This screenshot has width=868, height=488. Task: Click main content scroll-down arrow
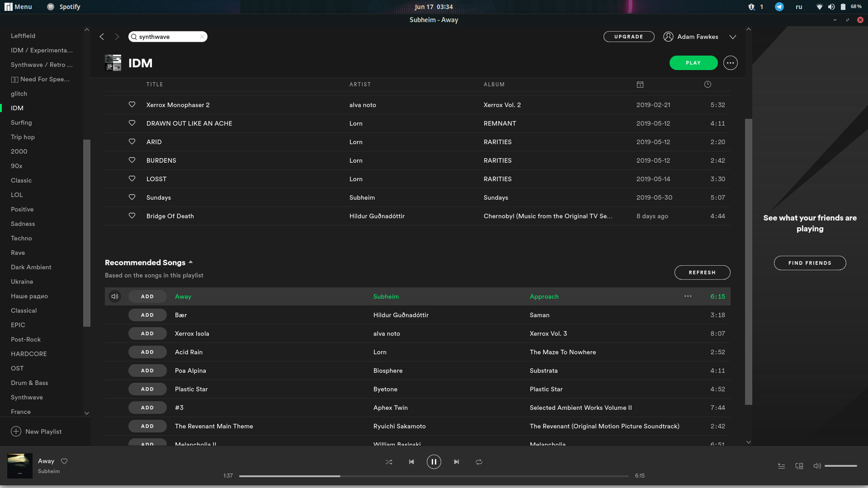click(x=749, y=442)
